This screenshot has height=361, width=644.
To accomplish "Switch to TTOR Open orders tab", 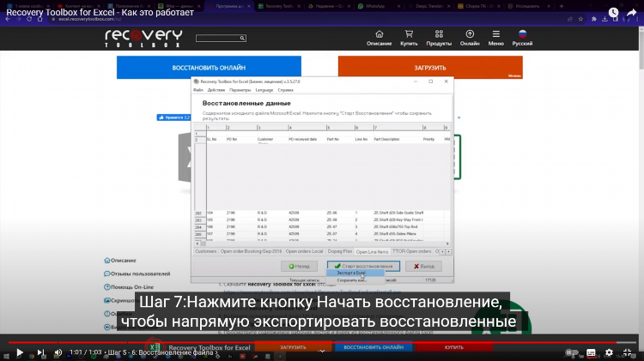I will point(411,251).
